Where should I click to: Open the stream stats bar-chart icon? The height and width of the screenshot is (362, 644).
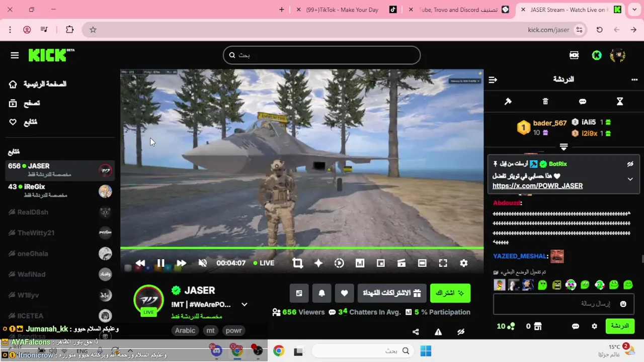coord(360,263)
